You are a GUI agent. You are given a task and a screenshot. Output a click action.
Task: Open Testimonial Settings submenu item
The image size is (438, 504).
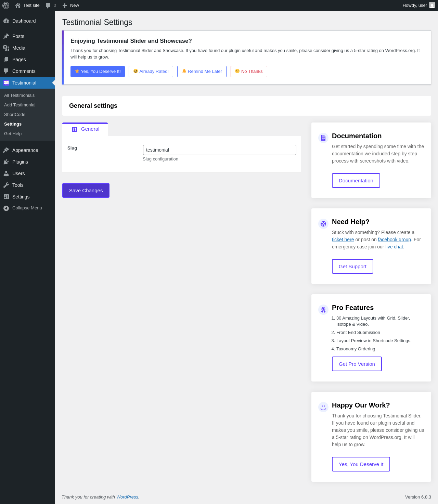coord(13,124)
